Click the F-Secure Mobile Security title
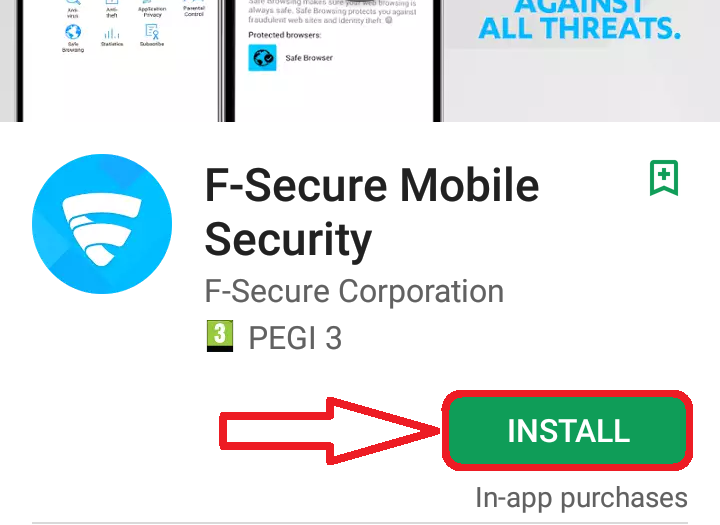 [372, 212]
